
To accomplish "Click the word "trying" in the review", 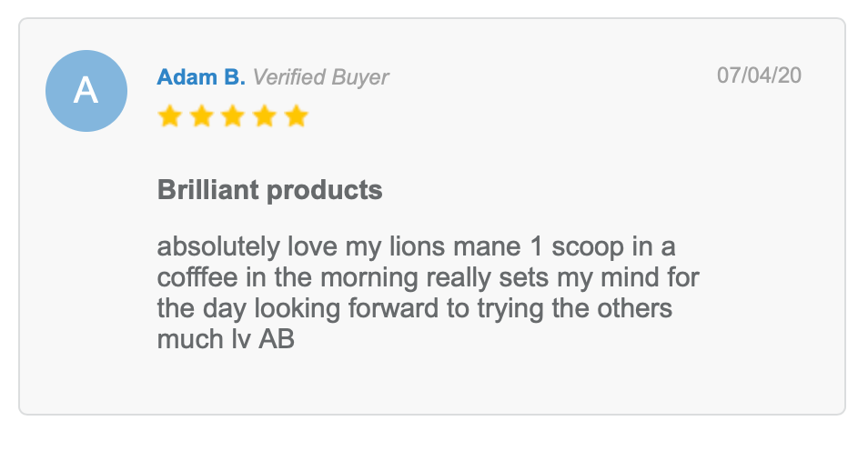I will pos(511,309).
